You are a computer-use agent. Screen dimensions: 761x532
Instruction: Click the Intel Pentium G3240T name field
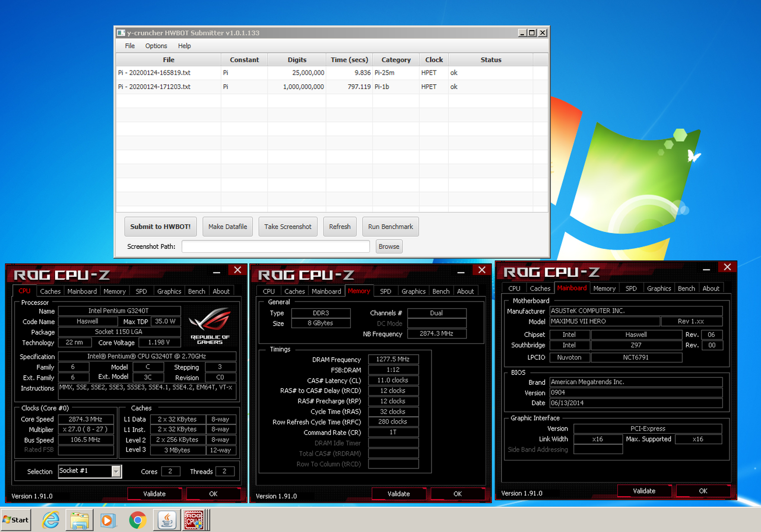pyautogui.click(x=119, y=311)
